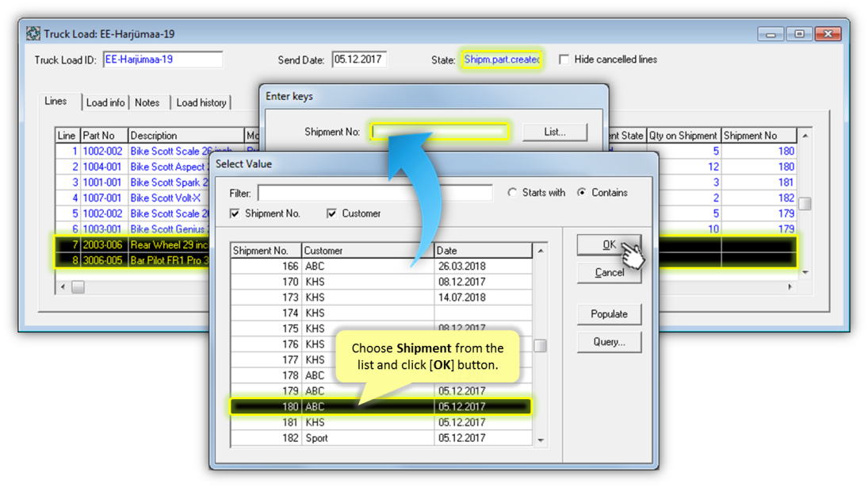Image resolution: width=868 pixels, height=488 pixels.
Task: Click Shipment No header in Truck Load grid
Action: 759,135
